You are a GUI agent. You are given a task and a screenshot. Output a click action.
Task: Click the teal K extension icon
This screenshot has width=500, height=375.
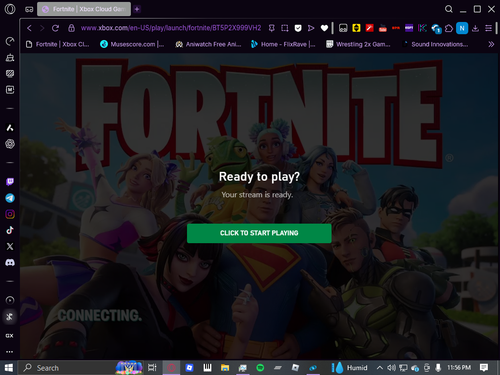pyautogui.click(x=422, y=28)
